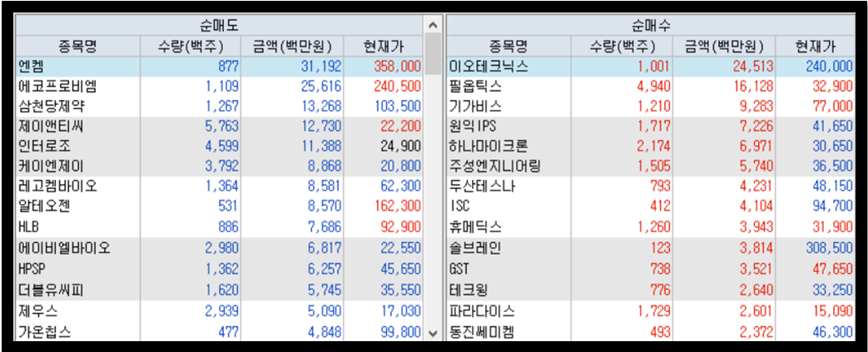Select the 필옵틱스 stock name
This screenshot has width=868, height=352.
pyautogui.click(x=476, y=87)
